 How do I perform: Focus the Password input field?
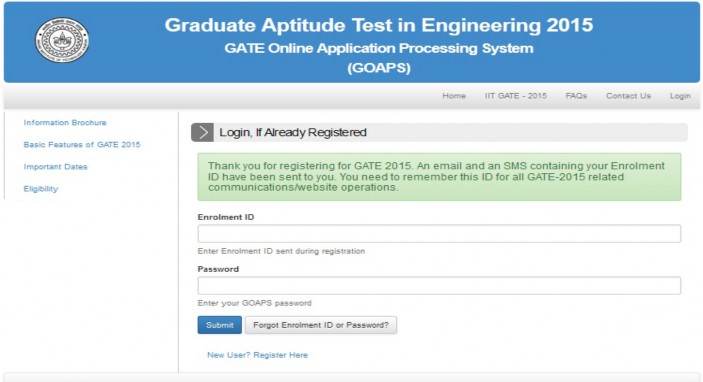click(439, 286)
